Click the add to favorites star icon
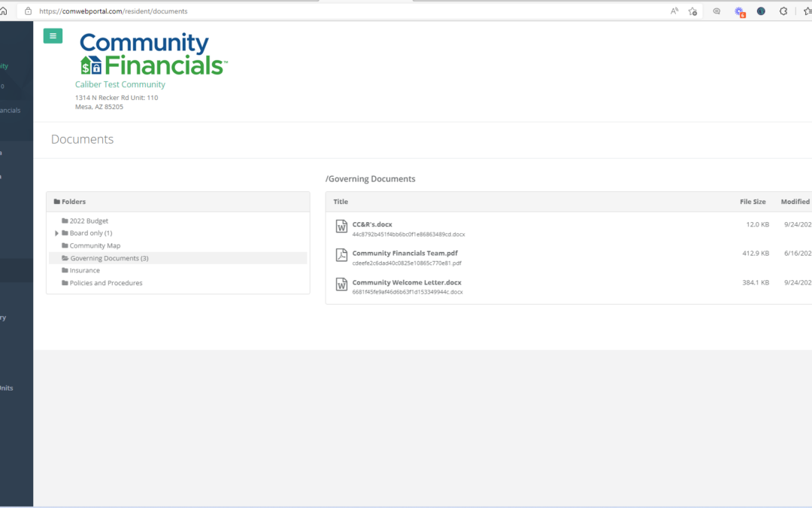Viewport: 812px width, 508px height. [x=692, y=11]
